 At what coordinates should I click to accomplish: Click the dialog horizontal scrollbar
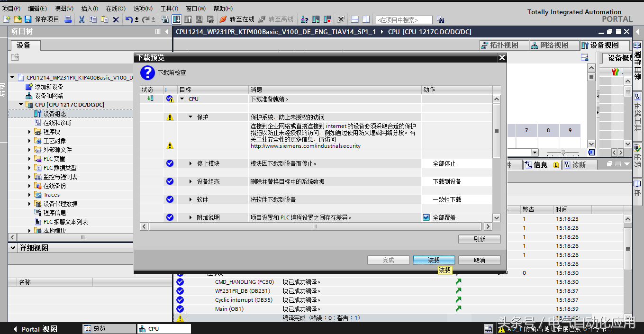click(x=315, y=227)
